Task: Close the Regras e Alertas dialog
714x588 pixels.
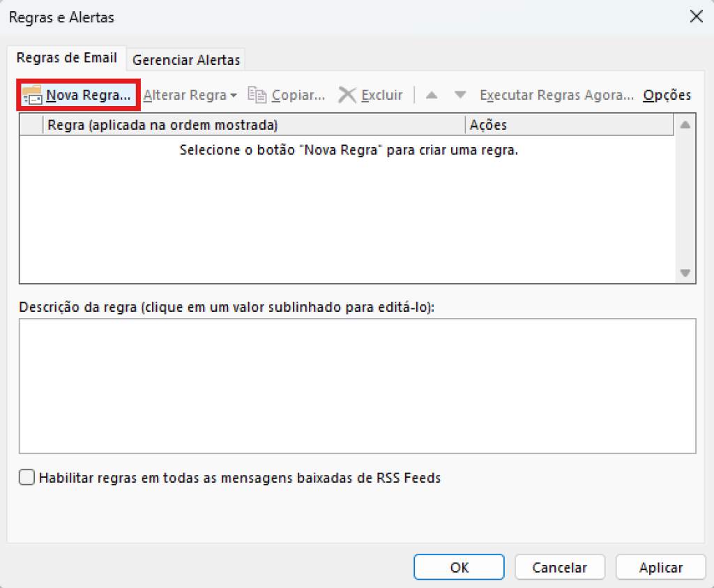Action: tap(695, 17)
